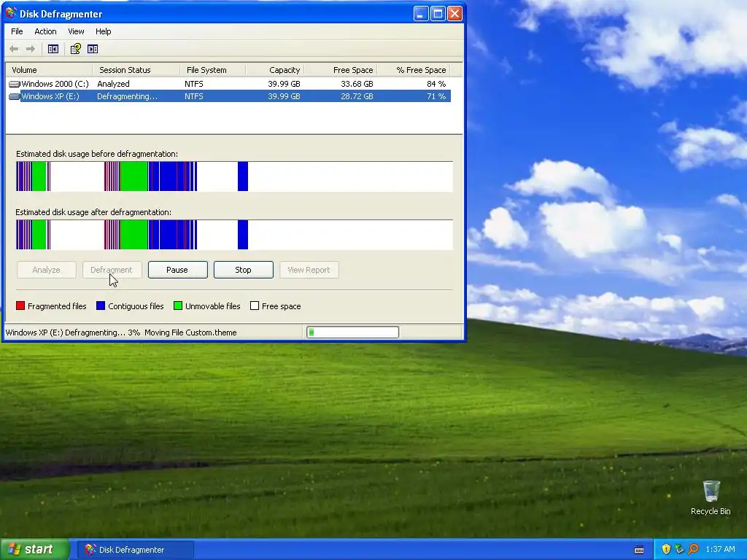Click the '84 %' free space value
Screen dimensions: 747x560
(x=436, y=84)
